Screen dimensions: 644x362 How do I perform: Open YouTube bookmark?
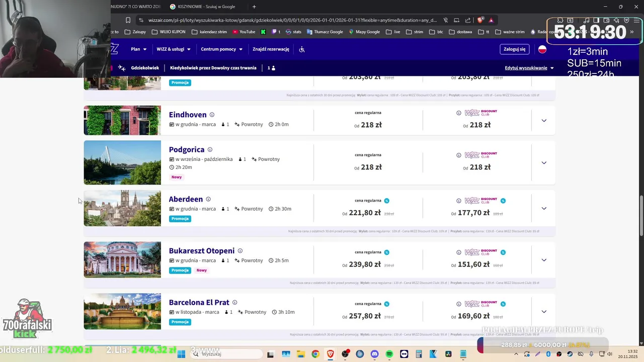click(x=244, y=32)
